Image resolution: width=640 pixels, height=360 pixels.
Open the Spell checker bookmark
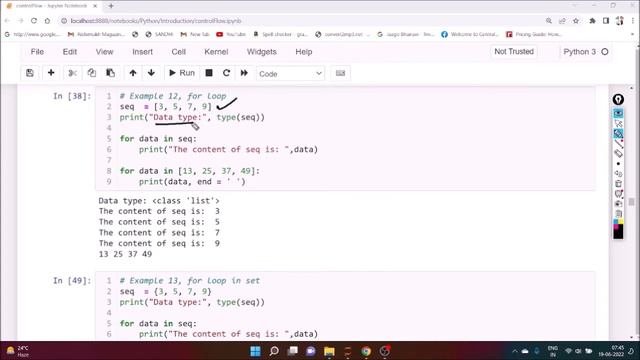click(x=280, y=34)
